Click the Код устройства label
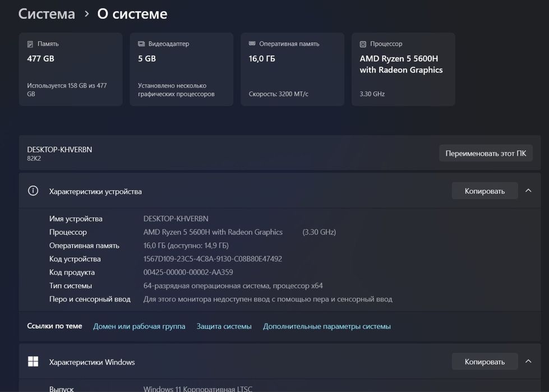The image size is (549, 392). point(75,259)
